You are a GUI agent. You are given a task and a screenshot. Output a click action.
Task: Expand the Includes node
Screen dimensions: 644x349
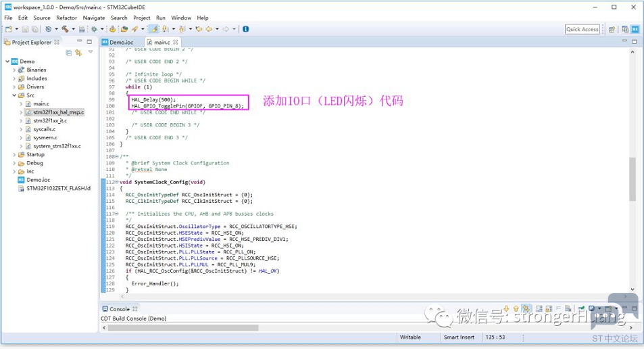pos(14,78)
